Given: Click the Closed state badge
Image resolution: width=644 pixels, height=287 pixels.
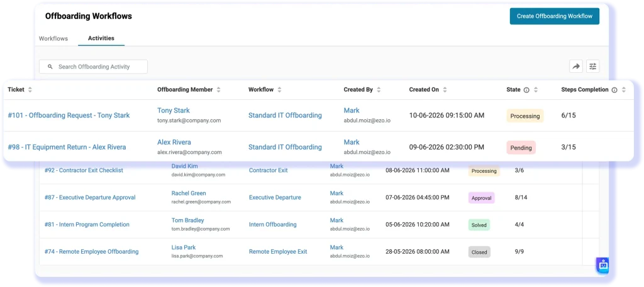Looking at the screenshot, I should pos(479,252).
